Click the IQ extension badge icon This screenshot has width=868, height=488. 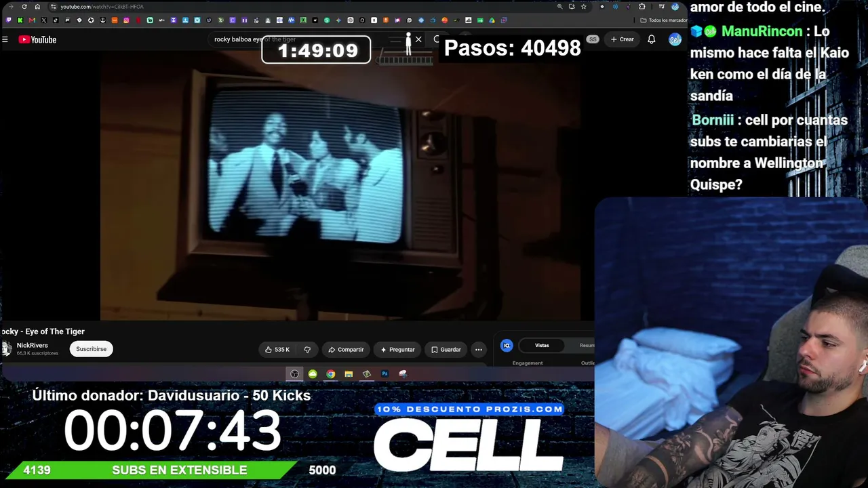click(x=507, y=346)
